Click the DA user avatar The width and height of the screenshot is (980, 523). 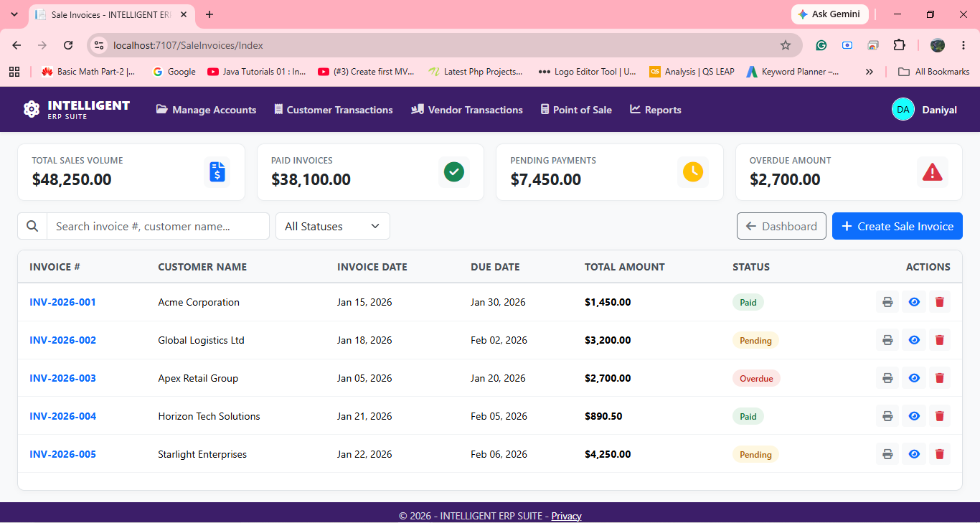[x=903, y=109]
